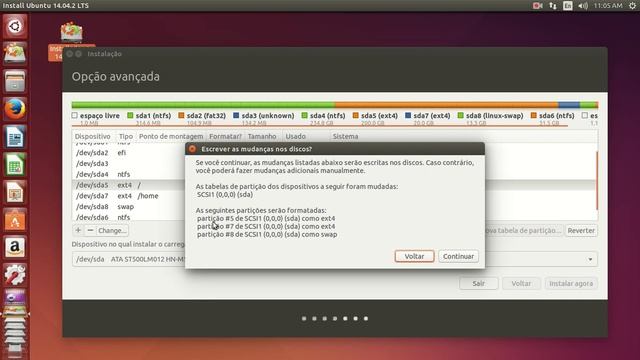Viewport: 640px width, 360px height.
Task: Click the Instalar agora button
Action: 571,283
